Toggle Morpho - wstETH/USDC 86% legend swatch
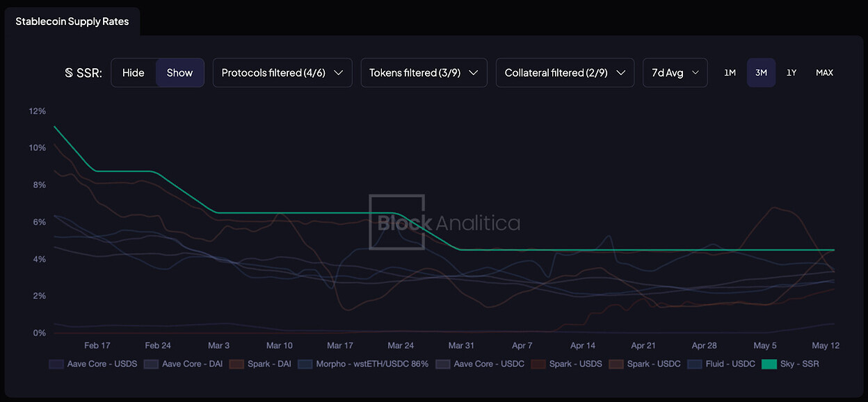The width and height of the screenshot is (868, 402). 304,364
